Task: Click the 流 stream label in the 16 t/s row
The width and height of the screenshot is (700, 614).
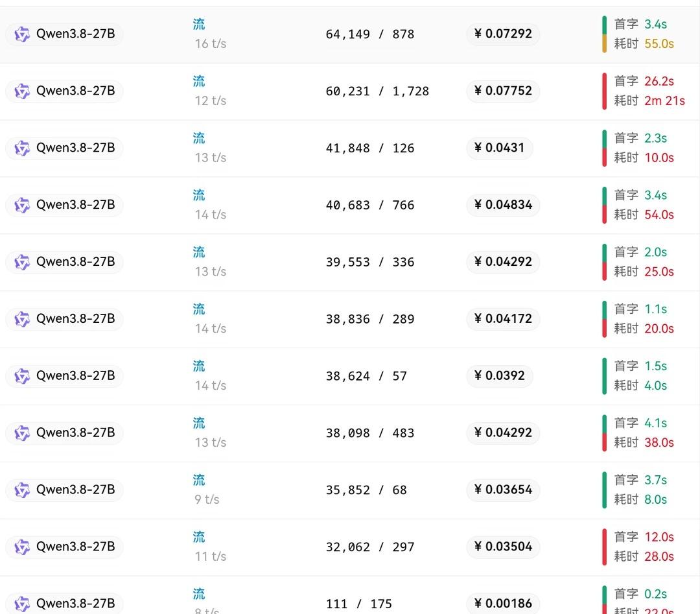Action: pos(199,24)
